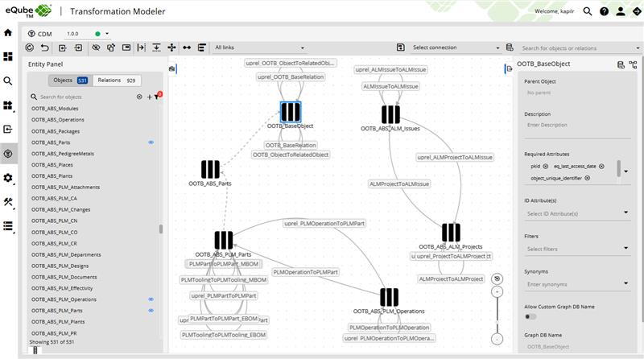Click the undo arrow in the toolbar

pos(45,47)
